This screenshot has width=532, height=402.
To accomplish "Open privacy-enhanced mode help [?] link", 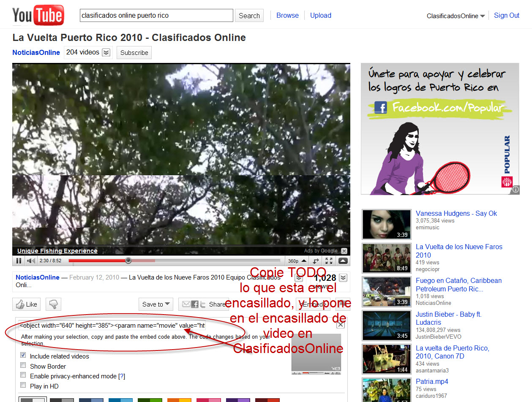I will pyautogui.click(x=122, y=376).
